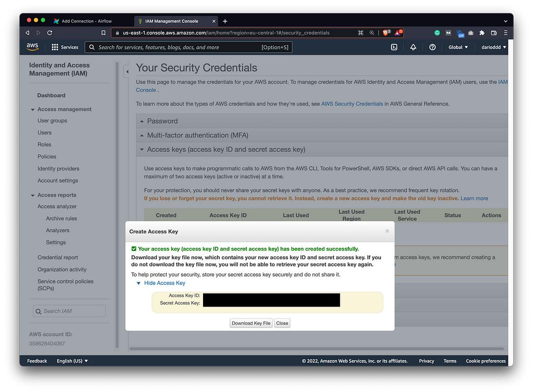Show the browser tab list chevron

[x=505, y=21]
